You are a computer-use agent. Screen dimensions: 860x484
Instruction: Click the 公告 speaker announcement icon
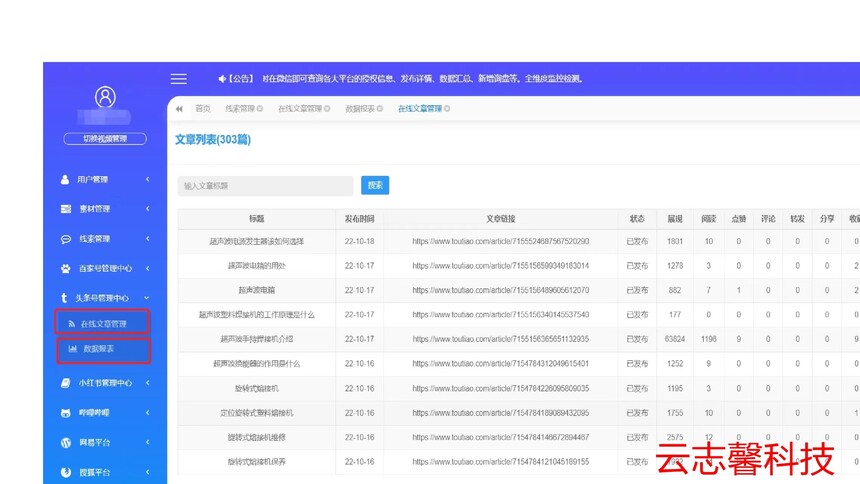[222, 79]
